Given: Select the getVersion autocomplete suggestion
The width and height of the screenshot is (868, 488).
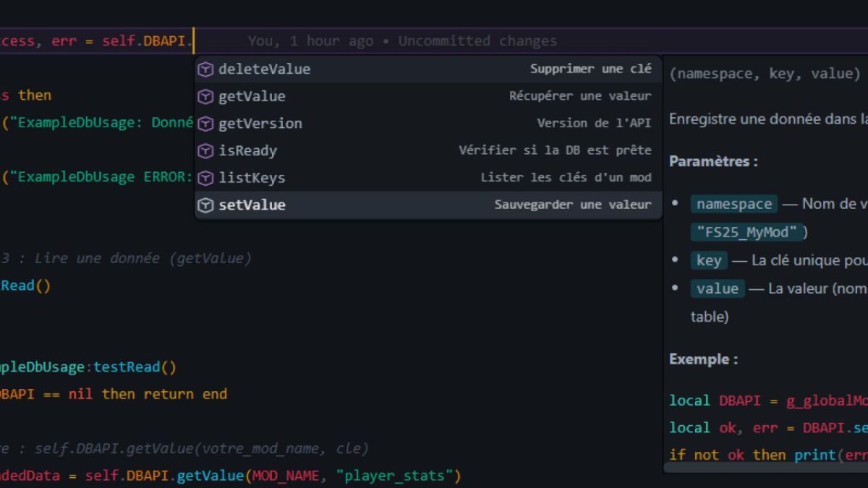Looking at the screenshot, I should pos(257,124).
